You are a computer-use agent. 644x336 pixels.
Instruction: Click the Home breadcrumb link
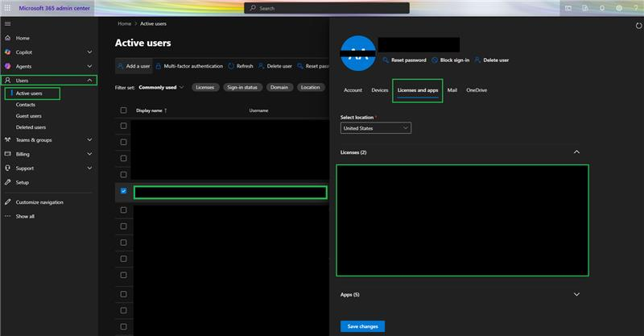pyautogui.click(x=125, y=24)
